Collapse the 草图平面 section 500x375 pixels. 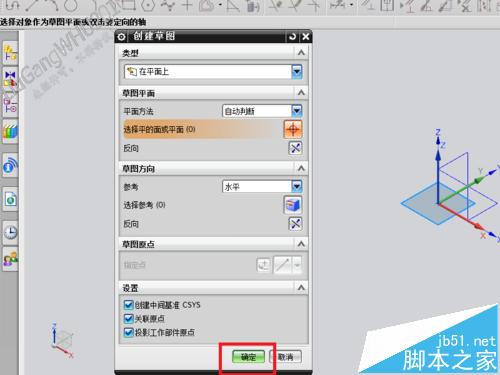[301, 93]
